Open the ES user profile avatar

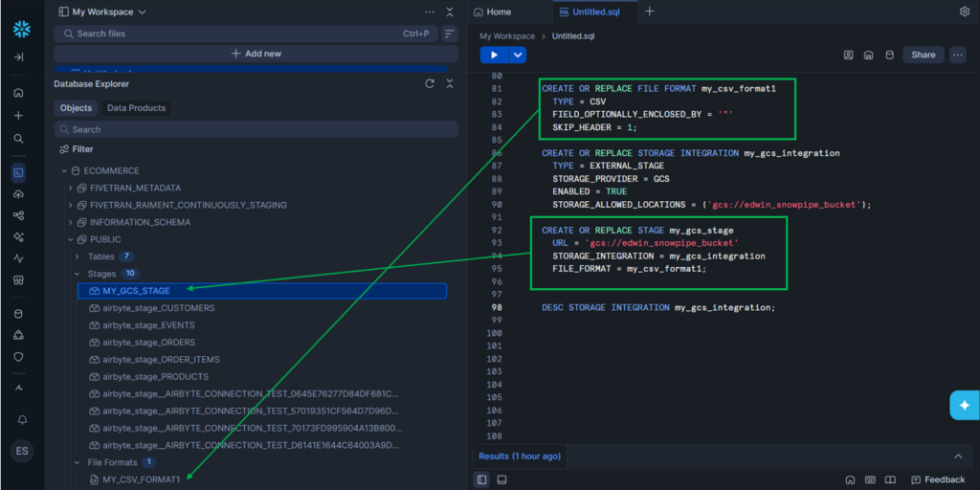22,452
